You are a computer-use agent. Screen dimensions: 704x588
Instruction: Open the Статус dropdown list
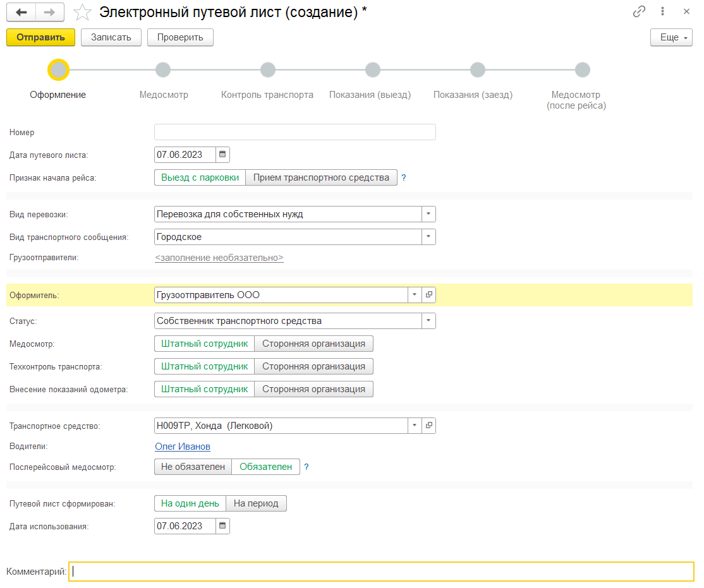tap(428, 321)
